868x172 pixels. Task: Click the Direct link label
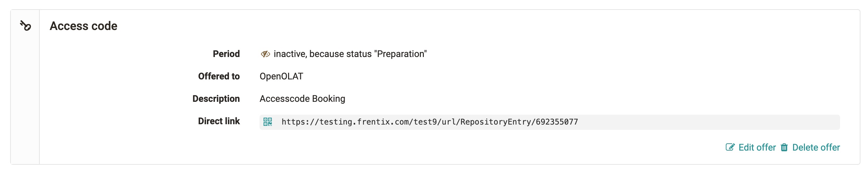219,121
